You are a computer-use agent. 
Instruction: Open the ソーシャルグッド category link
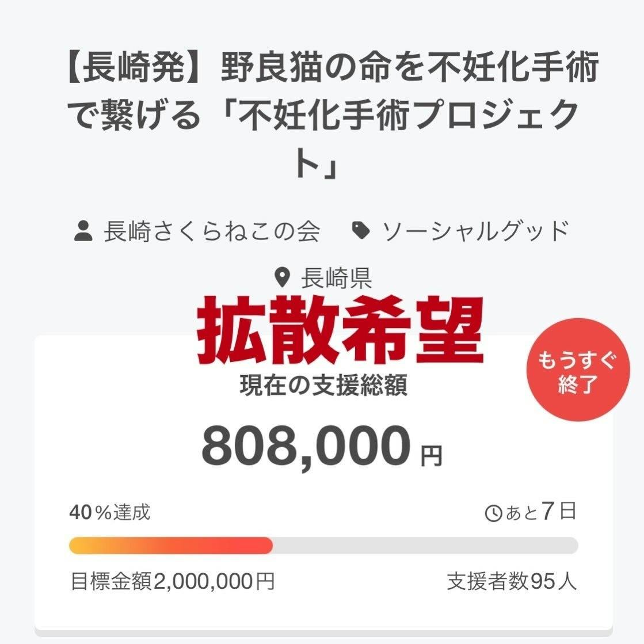(475, 231)
